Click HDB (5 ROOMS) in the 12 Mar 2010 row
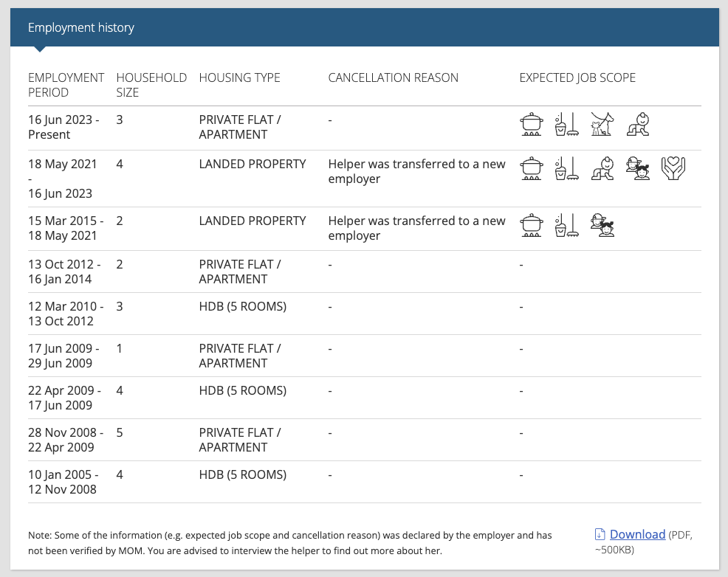 (242, 306)
